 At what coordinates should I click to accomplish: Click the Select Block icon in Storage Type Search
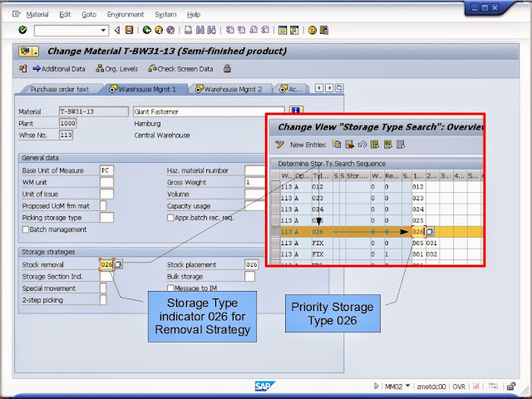[388, 145]
